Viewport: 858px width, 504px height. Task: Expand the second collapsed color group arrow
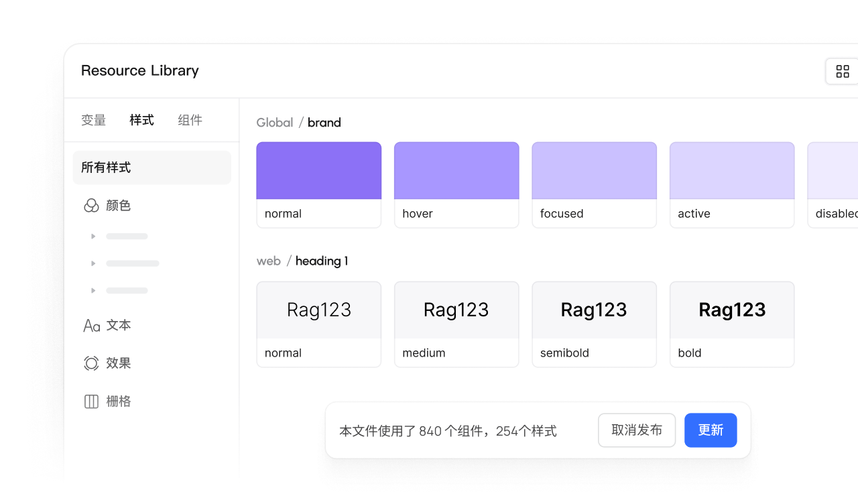pos(93,263)
